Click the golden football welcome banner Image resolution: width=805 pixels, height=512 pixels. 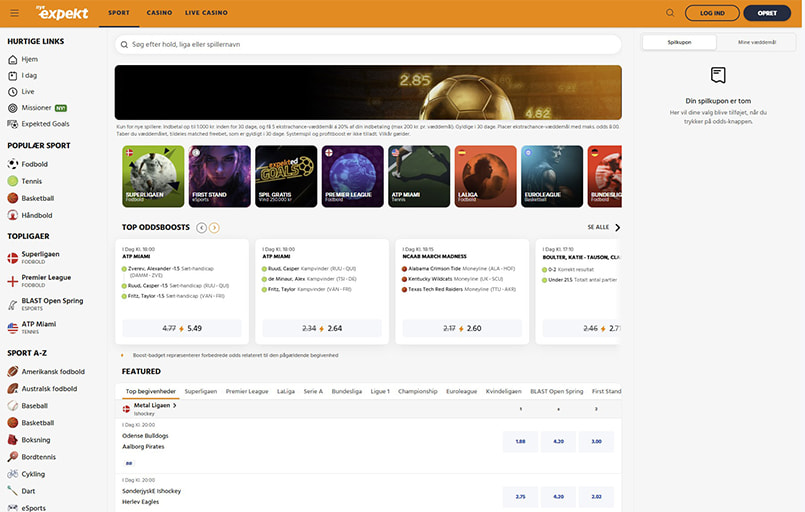pyautogui.click(x=368, y=92)
